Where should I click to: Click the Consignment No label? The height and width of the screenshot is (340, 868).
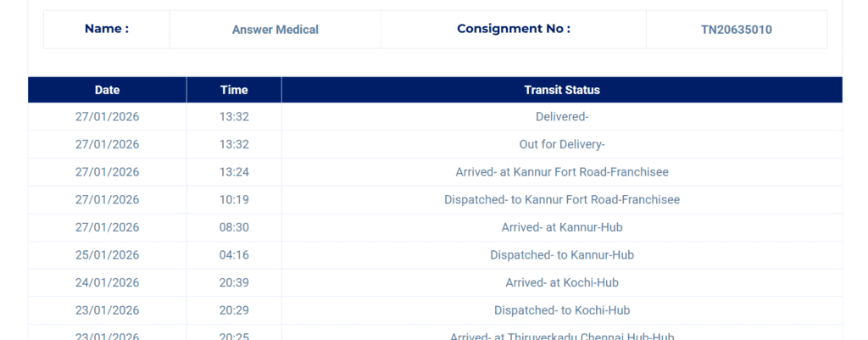click(x=513, y=29)
